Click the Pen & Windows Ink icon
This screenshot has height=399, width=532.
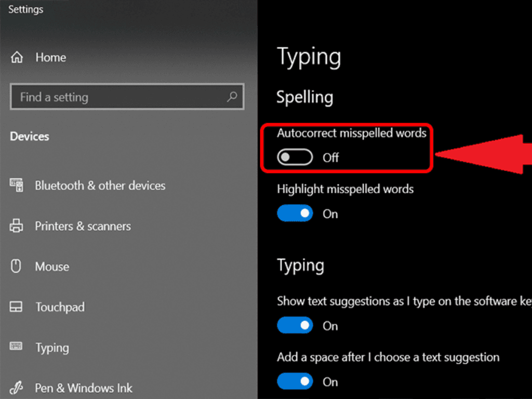pyautogui.click(x=17, y=388)
